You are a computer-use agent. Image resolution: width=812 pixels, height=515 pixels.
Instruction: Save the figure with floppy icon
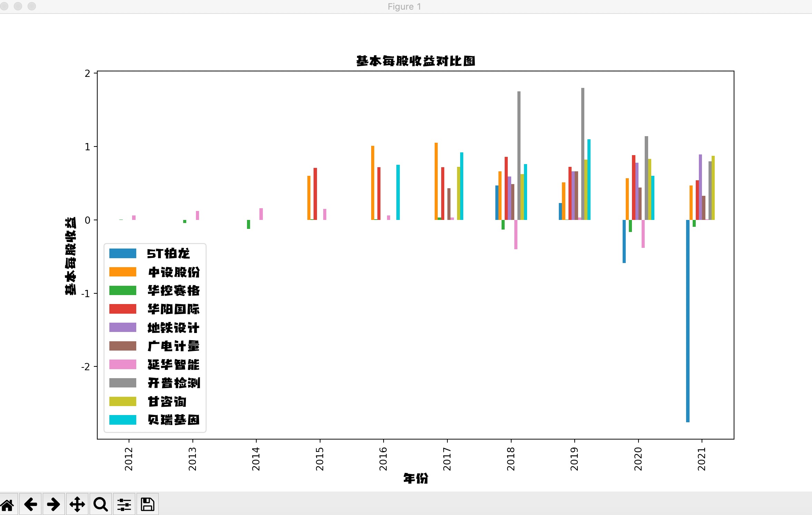tap(148, 505)
